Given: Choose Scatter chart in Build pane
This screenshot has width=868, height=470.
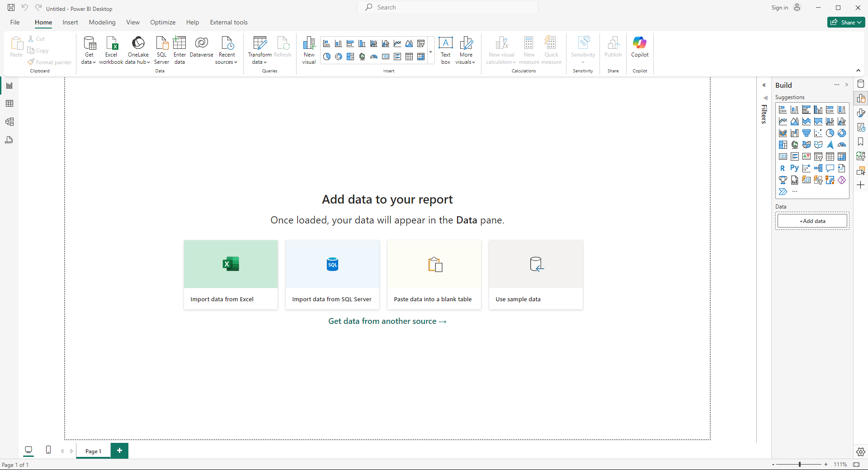Looking at the screenshot, I should point(818,133).
